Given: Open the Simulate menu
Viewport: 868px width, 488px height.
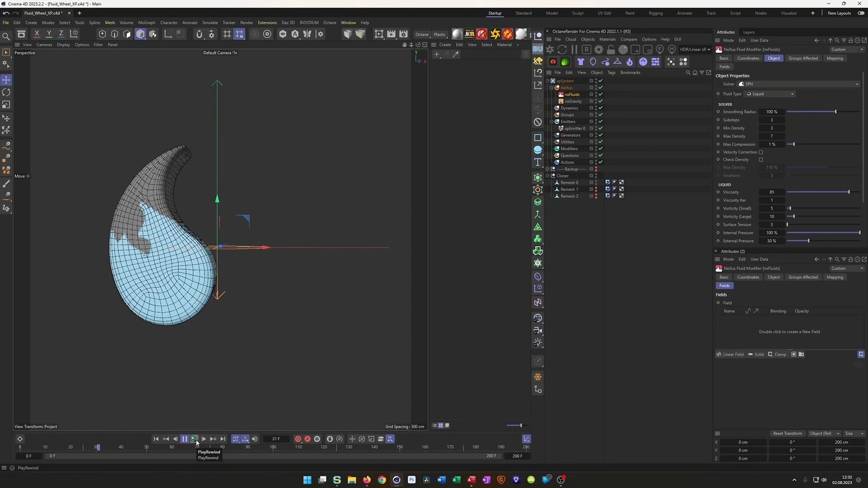Looking at the screenshot, I should [x=210, y=23].
